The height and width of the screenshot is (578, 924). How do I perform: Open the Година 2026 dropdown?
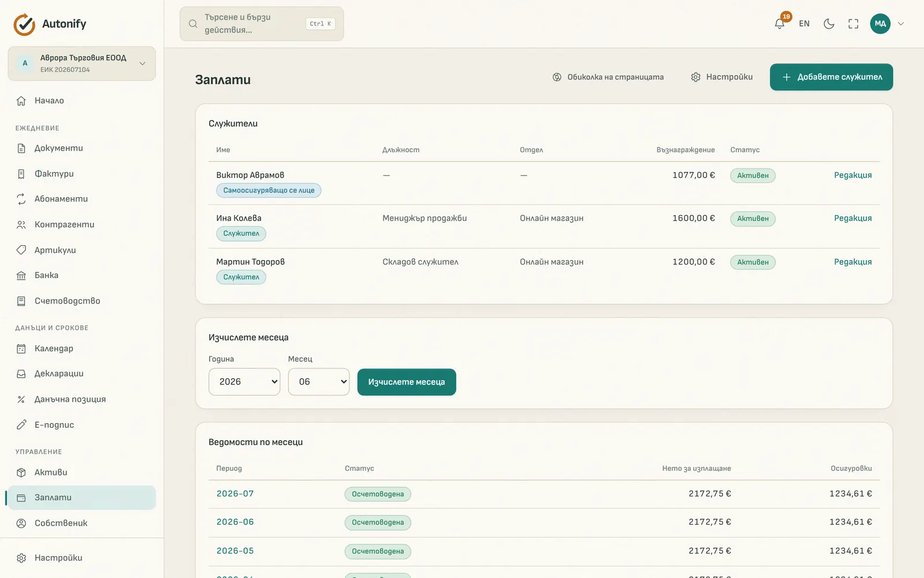pos(244,382)
